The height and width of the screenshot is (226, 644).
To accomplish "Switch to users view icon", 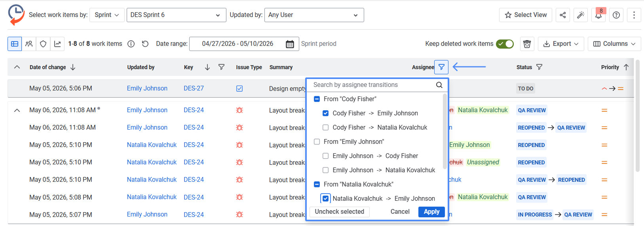I will pyautogui.click(x=29, y=44).
